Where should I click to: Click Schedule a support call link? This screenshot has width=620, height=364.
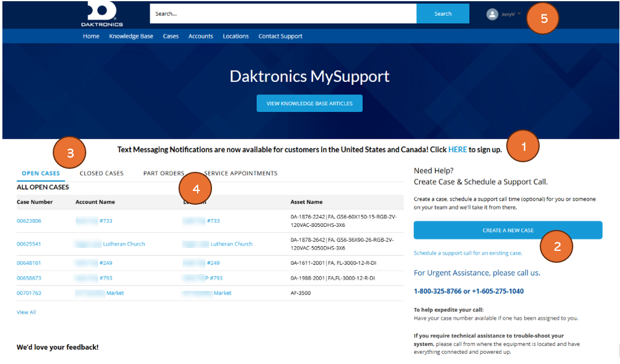coord(468,253)
